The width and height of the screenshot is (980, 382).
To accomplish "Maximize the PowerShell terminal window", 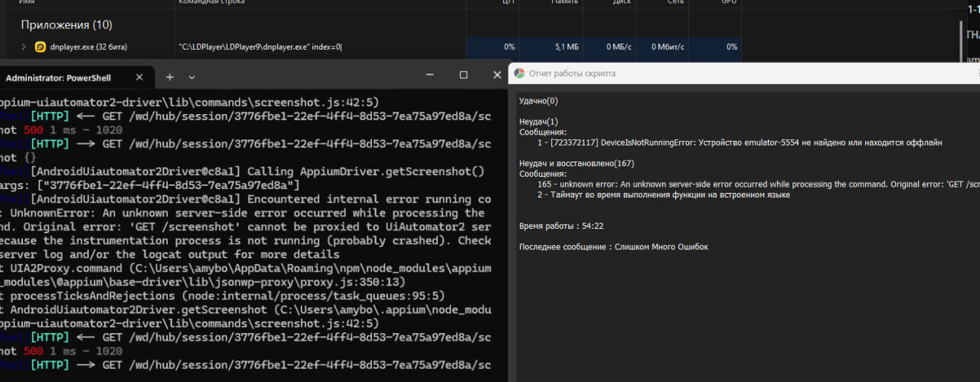I will pos(463,75).
